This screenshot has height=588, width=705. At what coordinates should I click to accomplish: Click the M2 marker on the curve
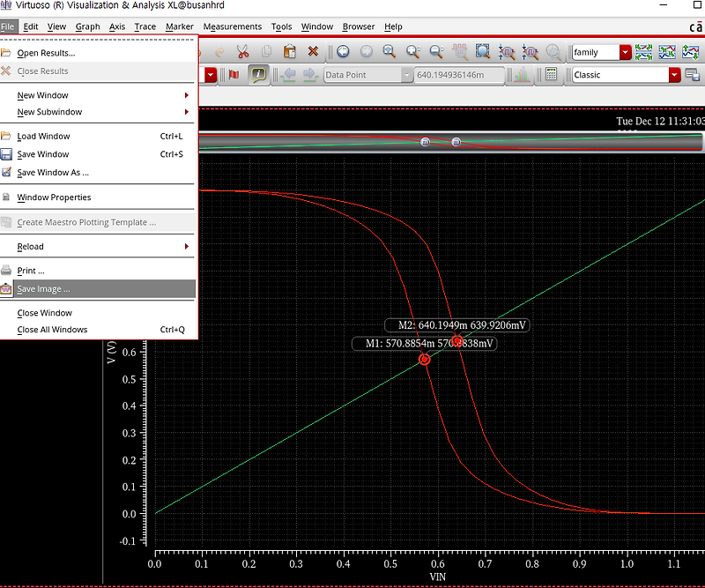coord(457,341)
